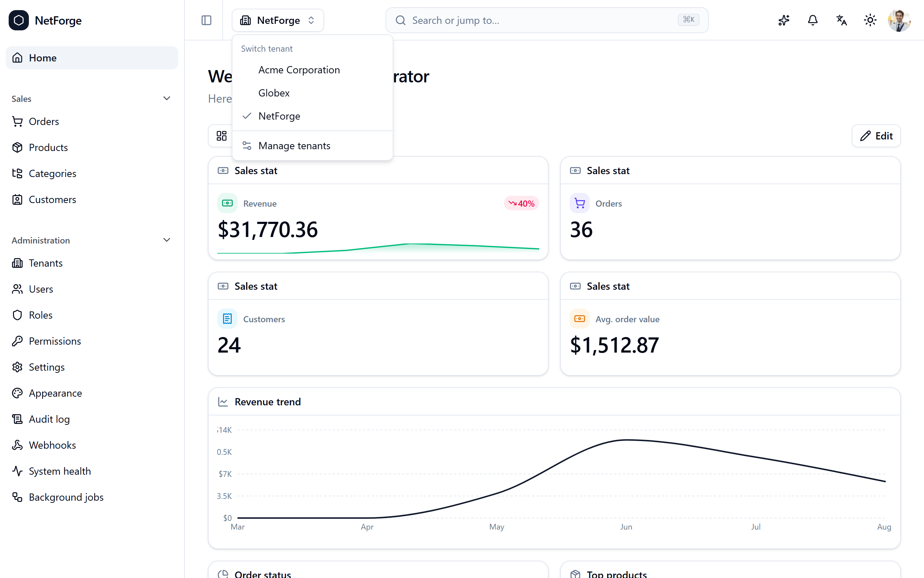
Task: Select the checked NetForge tenant
Action: [312, 116]
